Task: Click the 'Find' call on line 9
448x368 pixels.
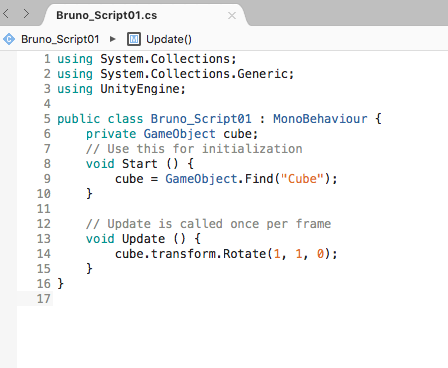Action: [259, 179]
